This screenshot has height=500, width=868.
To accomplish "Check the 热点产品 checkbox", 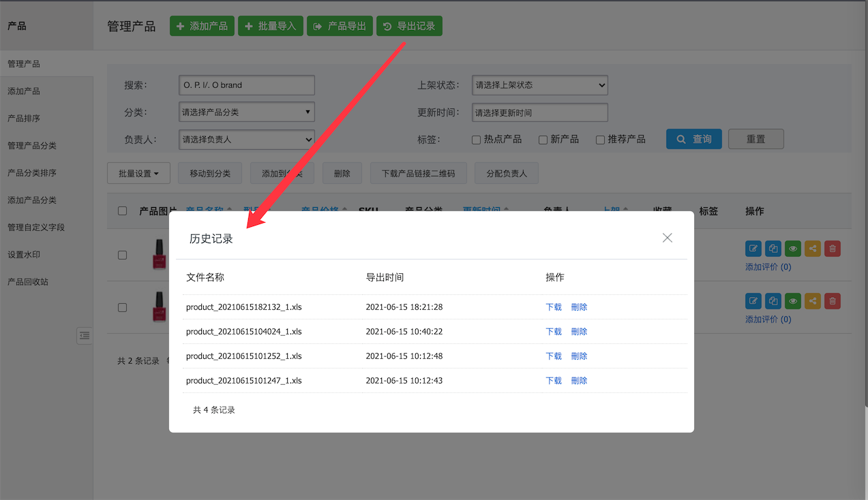I will (x=477, y=140).
